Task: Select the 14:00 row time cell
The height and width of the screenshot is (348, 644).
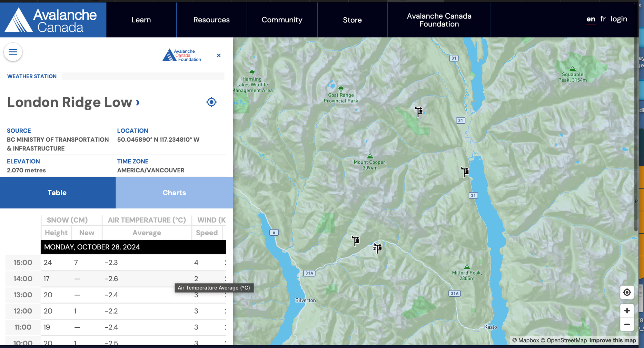Action: 23,279
